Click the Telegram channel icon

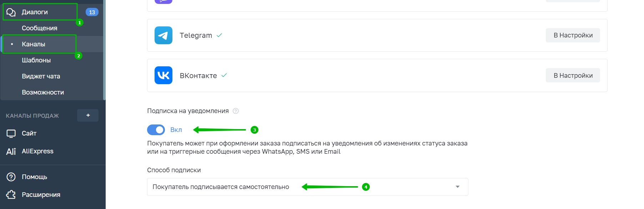[x=163, y=35]
